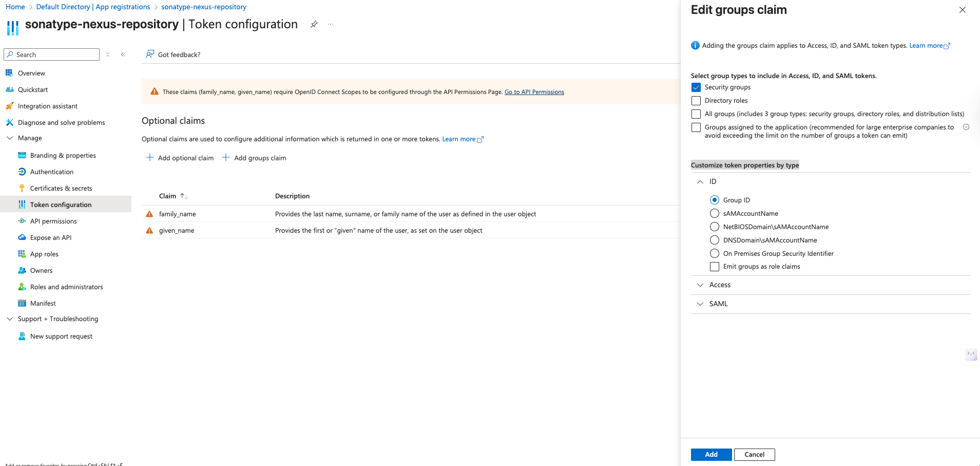Expand the SAML token section

click(700, 304)
